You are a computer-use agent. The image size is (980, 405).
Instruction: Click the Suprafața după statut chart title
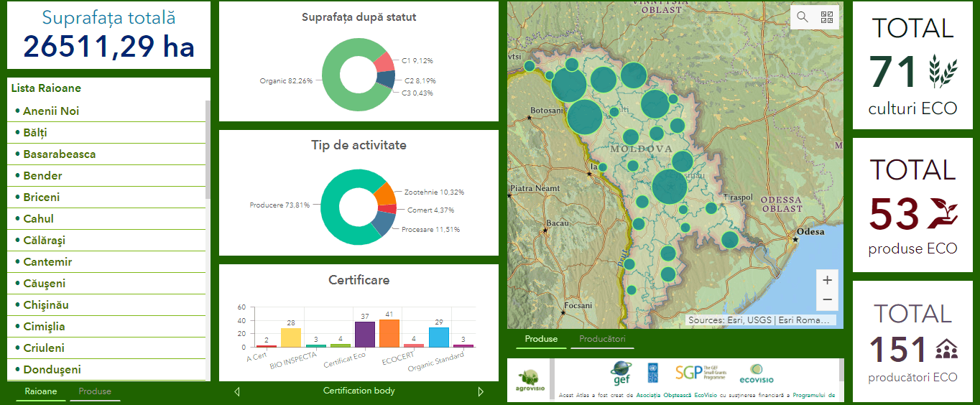359,17
